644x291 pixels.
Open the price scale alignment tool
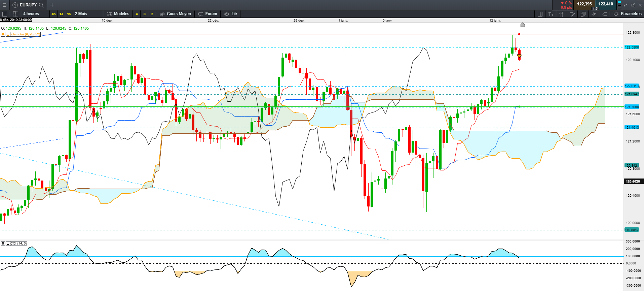tap(540, 14)
